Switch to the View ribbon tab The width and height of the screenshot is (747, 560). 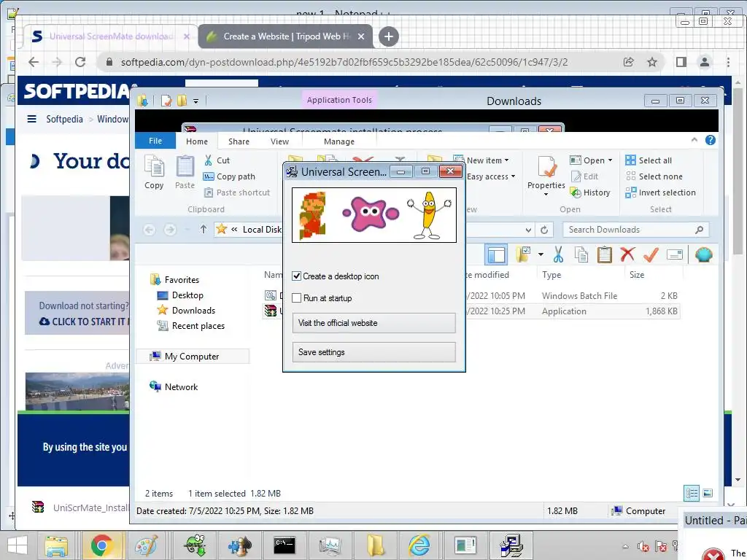(x=279, y=141)
